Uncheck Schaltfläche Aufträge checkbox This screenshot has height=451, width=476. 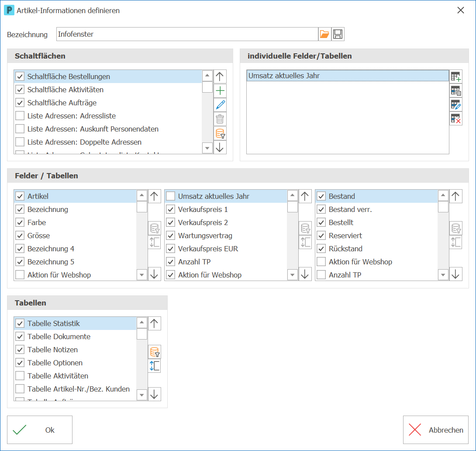[20, 103]
